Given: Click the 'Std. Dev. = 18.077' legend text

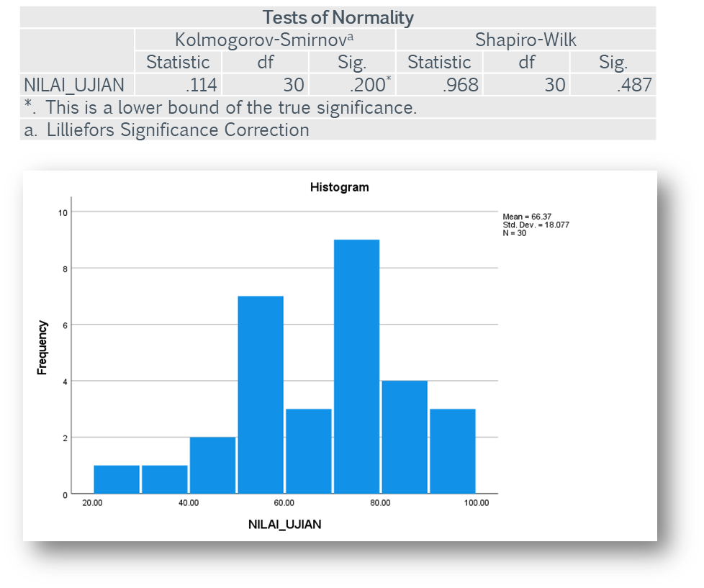Looking at the screenshot, I should [536, 225].
